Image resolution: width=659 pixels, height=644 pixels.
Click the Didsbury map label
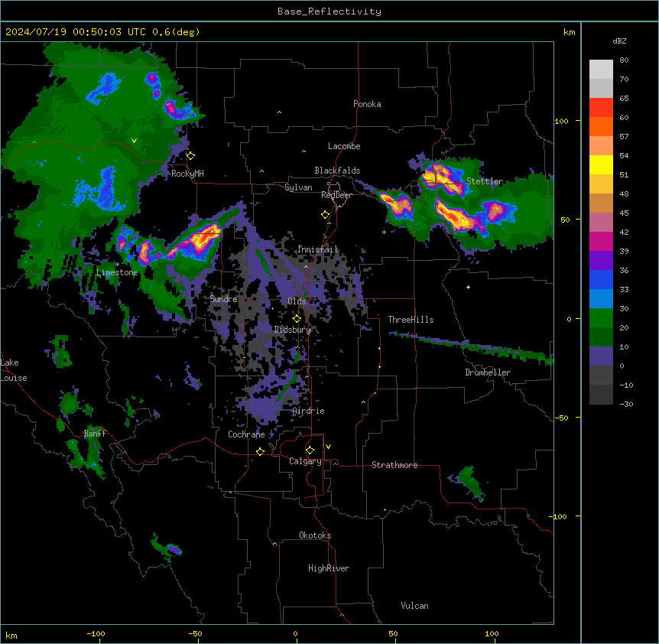tap(292, 330)
